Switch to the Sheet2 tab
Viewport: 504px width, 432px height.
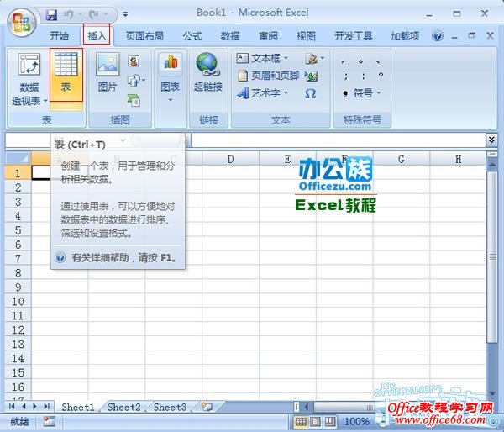point(124,408)
